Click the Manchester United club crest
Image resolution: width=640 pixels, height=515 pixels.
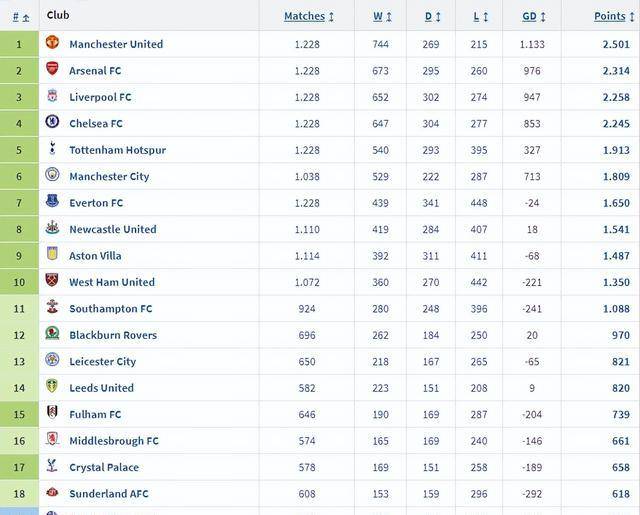[52, 42]
